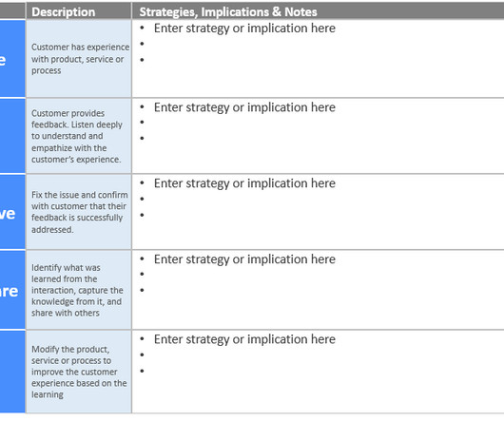The width and height of the screenshot is (504, 421).
Task: Click the second empty bullet in last row
Action: click(142, 354)
